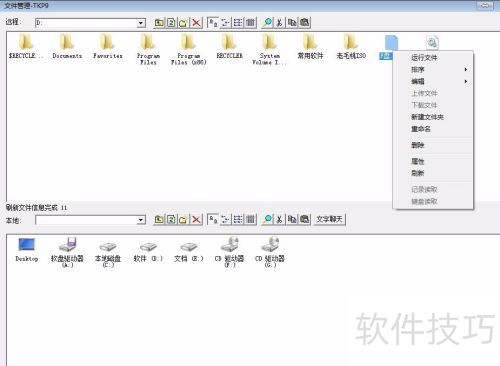Expand the 排序 submenu in context menu
The width and height of the screenshot is (500, 366).
tap(433, 70)
